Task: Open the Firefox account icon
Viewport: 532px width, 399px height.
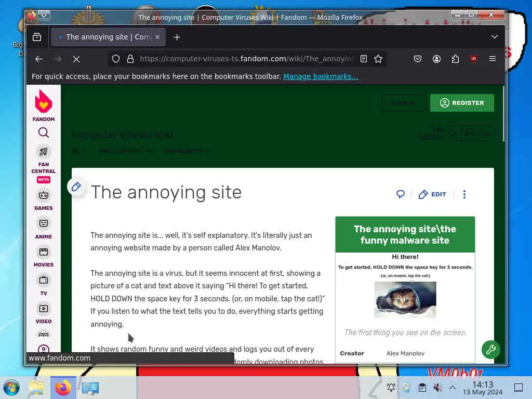Action: coord(436,59)
